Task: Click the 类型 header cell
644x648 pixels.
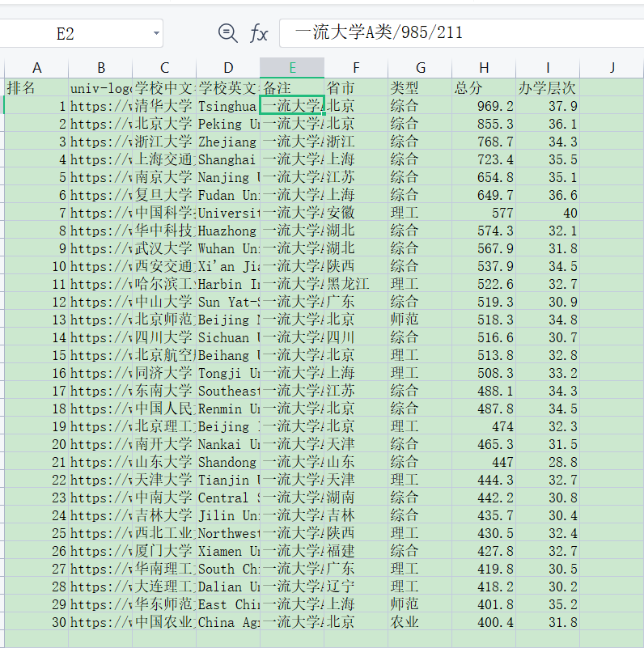Action: [420, 87]
